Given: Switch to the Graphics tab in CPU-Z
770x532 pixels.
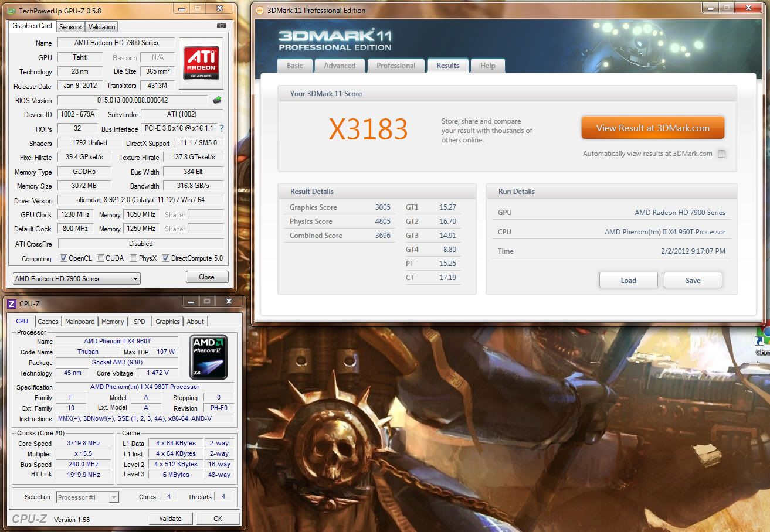Looking at the screenshot, I should point(168,322).
